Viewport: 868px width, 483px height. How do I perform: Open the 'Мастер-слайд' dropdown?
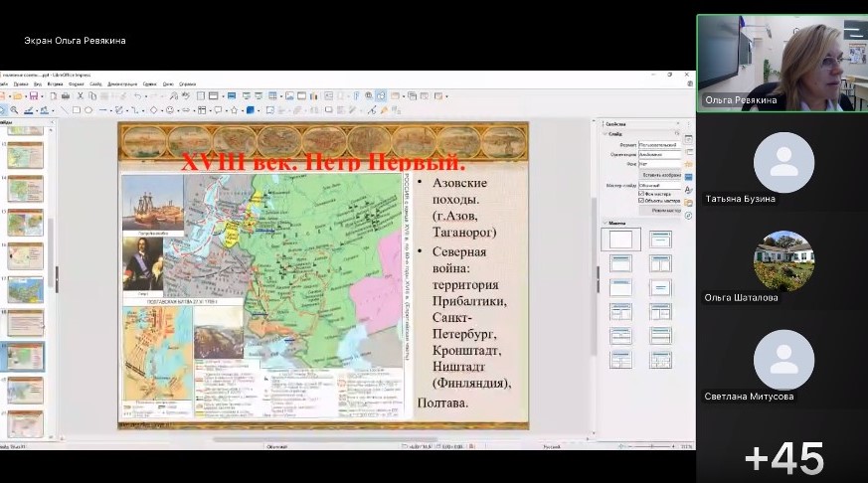(659, 185)
